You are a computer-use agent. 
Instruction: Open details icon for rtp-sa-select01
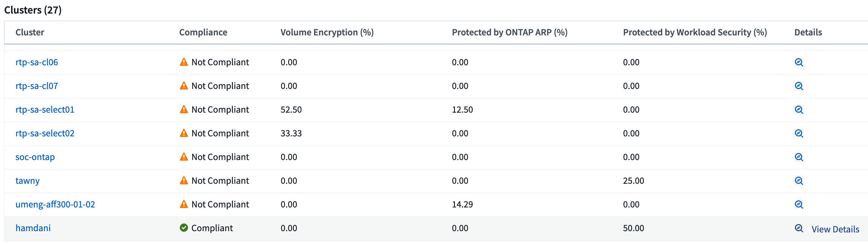pos(798,110)
